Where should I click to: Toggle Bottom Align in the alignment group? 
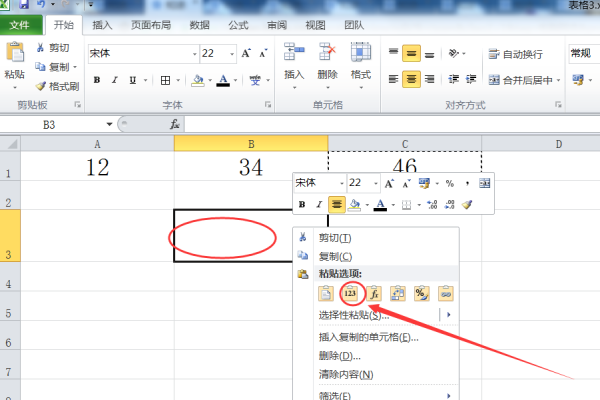click(x=429, y=54)
